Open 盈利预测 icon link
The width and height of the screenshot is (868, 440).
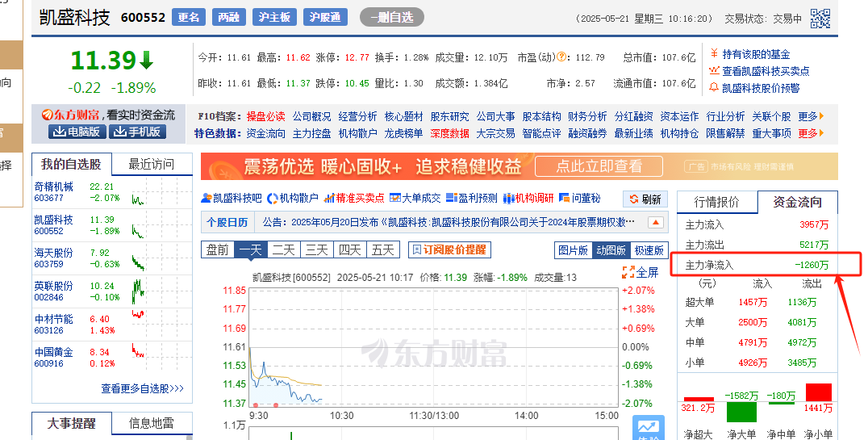coord(472,199)
